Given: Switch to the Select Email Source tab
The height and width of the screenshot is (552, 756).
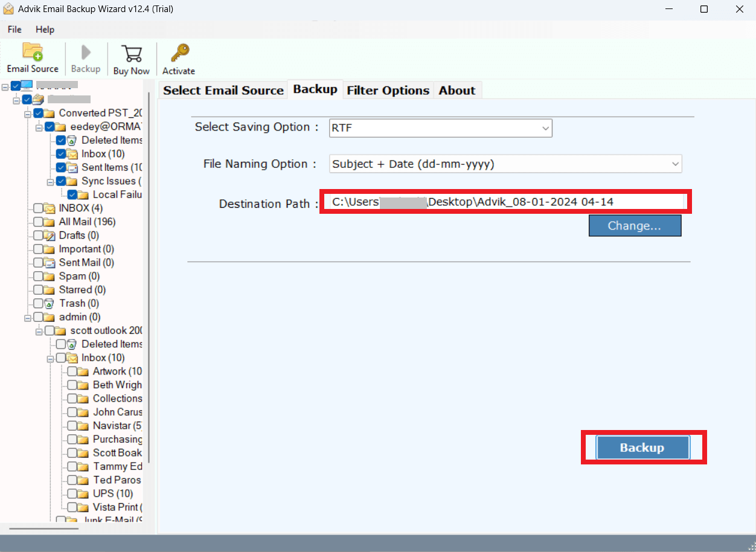Looking at the screenshot, I should coord(223,90).
